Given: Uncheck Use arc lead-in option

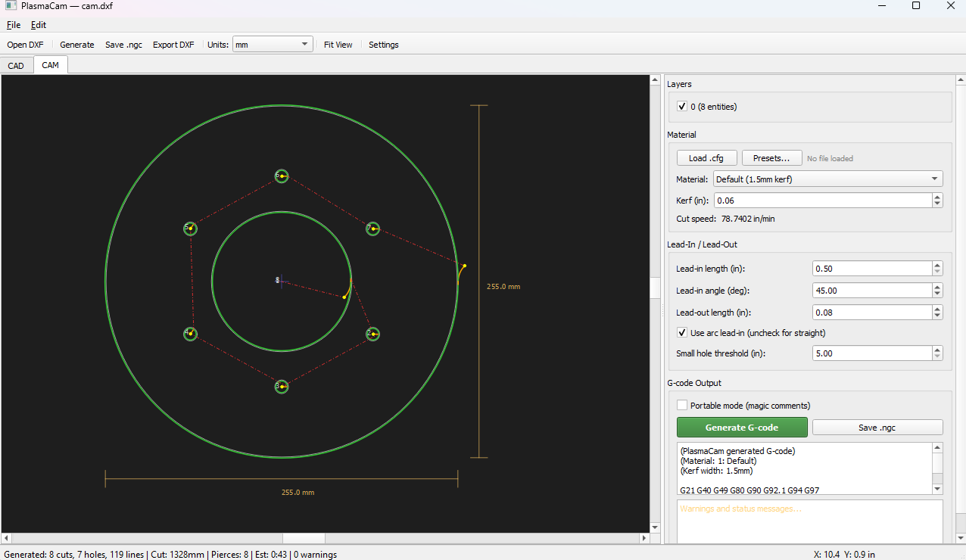Looking at the screenshot, I should (x=682, y=333).
